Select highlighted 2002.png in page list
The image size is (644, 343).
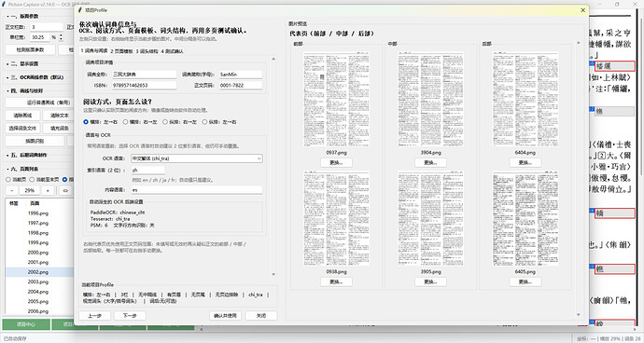38,272
